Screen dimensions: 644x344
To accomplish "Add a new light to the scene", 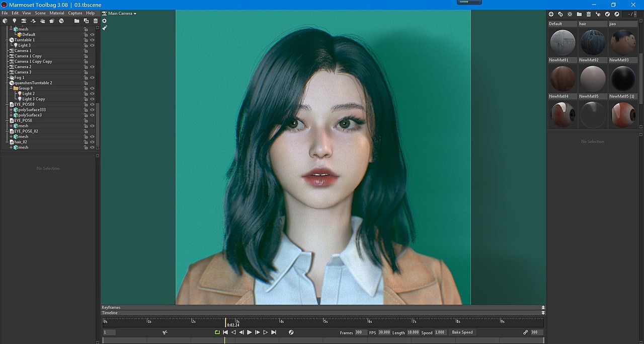I will tap(14, 21).
